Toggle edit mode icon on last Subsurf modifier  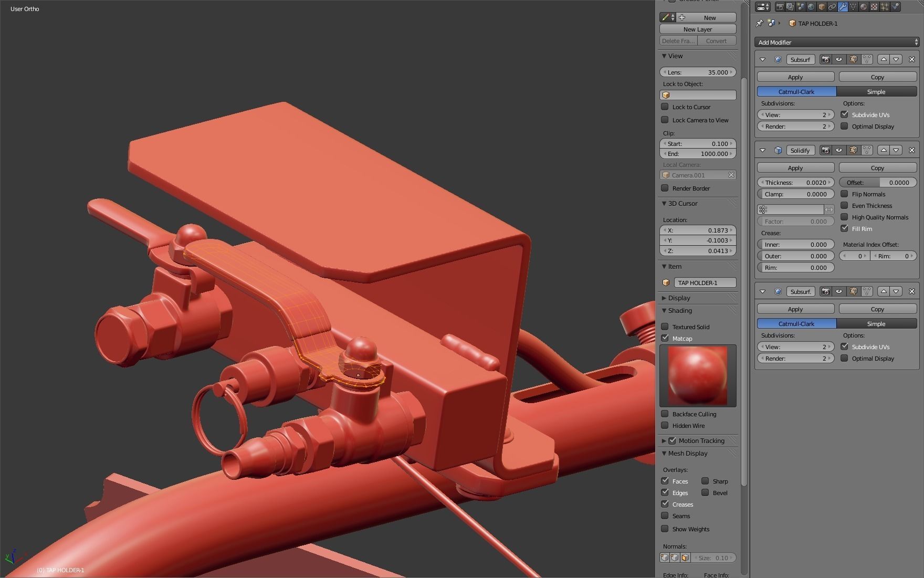[x=853, y=291]
